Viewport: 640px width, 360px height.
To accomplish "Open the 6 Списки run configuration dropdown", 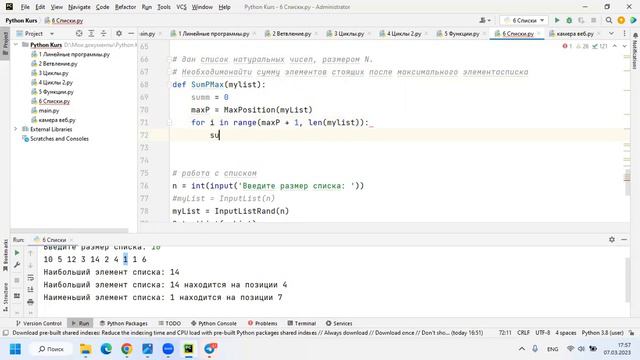I will pos(524,20).
